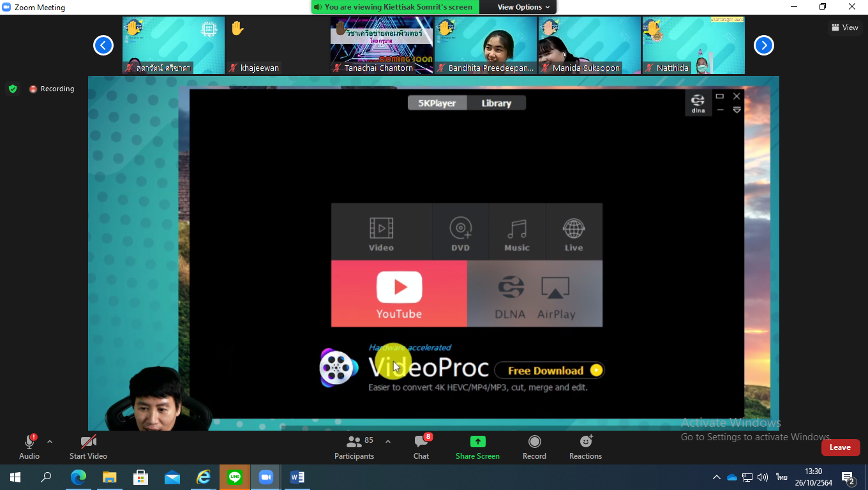Image resolution: width=868 pixels, height=490 pixels.
Task: Select the Manida Suksopon video thumbnail
Action: tap(590, 45)
